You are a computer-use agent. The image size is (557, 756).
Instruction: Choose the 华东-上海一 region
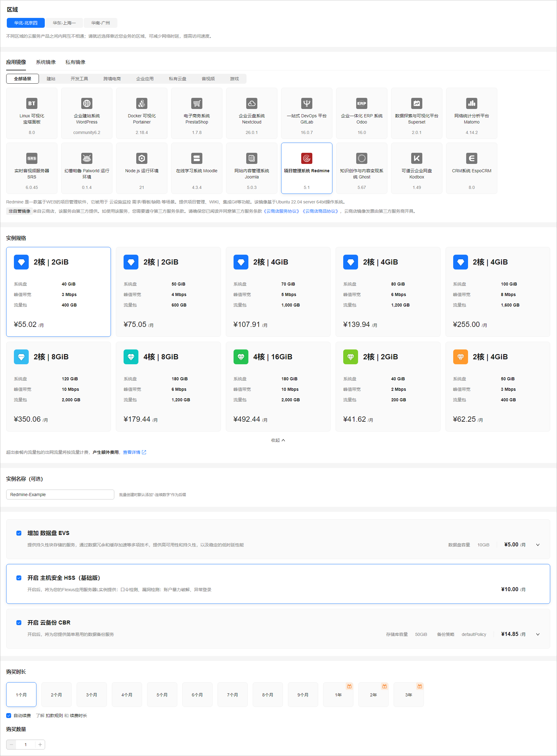point(64,23)
